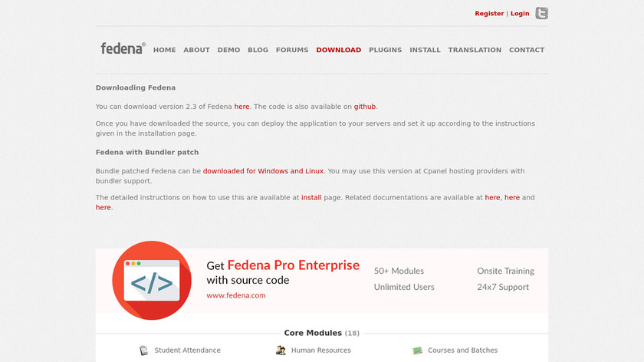Open the 'install' page link
Screen dimensions: 644x362
click(x=311, y=198)
